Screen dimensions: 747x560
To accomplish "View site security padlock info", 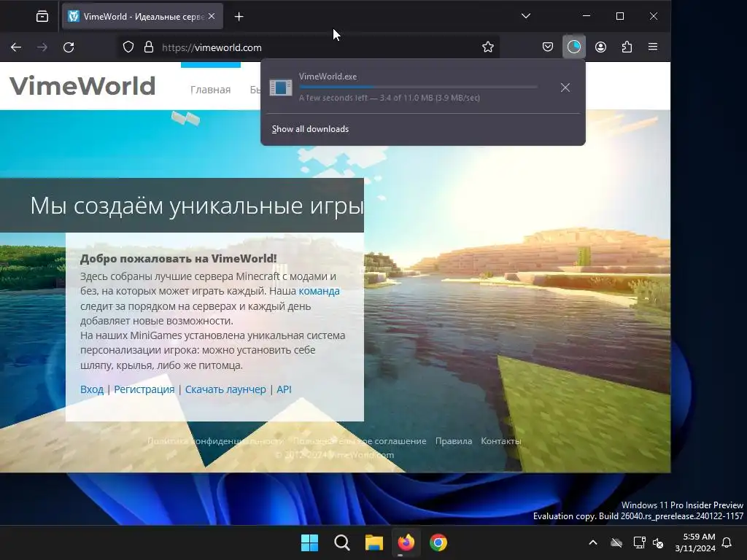I will tap(149, 47).
